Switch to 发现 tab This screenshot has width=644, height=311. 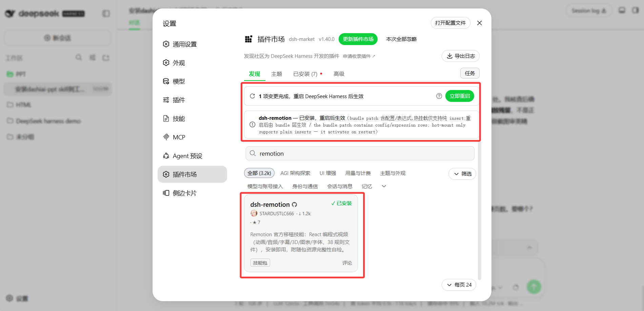255,74
